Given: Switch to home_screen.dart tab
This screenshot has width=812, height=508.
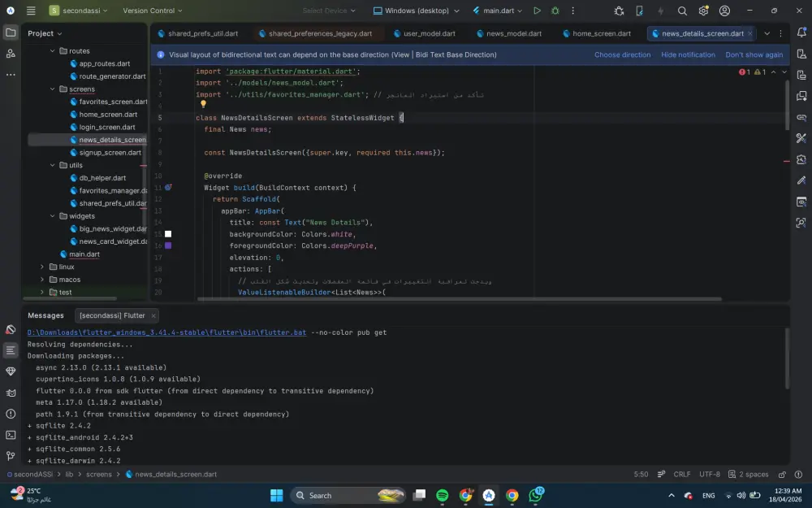Looking at the screenshot, I should (x=597, y=33).
